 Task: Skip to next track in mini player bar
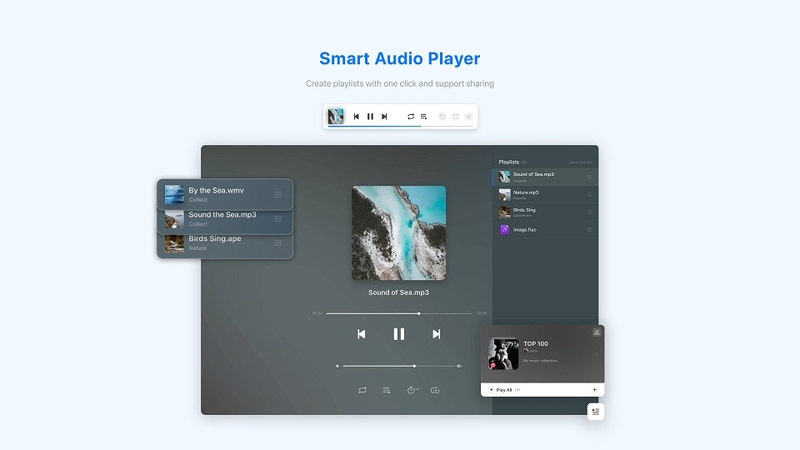coord(385,116)
